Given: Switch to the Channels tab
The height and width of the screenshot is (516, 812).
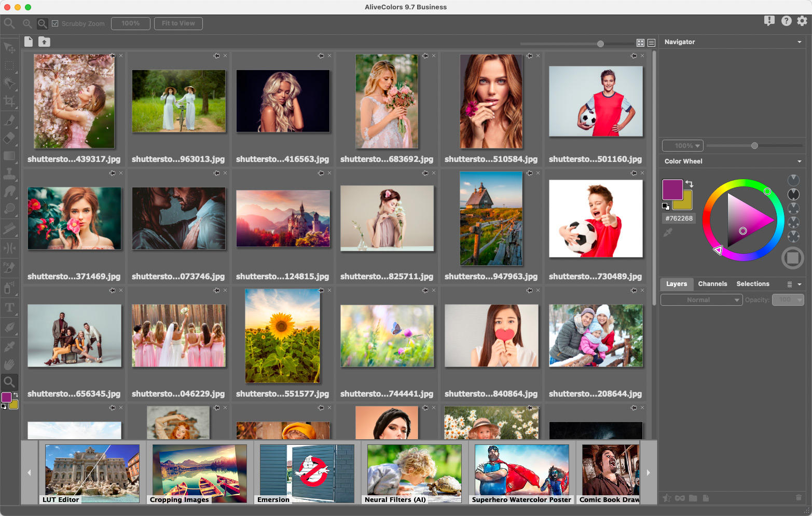Looking at the screenshot, I should (712, 284).
